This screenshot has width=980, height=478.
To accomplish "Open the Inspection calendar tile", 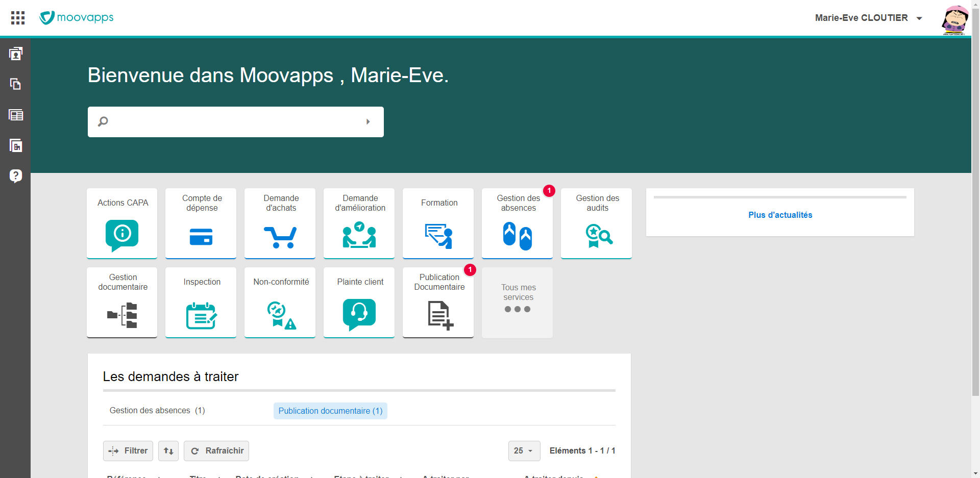I will pyautogui.click(x=201, y=303).
